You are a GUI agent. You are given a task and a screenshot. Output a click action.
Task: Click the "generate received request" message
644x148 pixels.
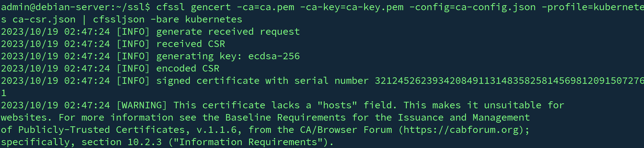[228, 32]
